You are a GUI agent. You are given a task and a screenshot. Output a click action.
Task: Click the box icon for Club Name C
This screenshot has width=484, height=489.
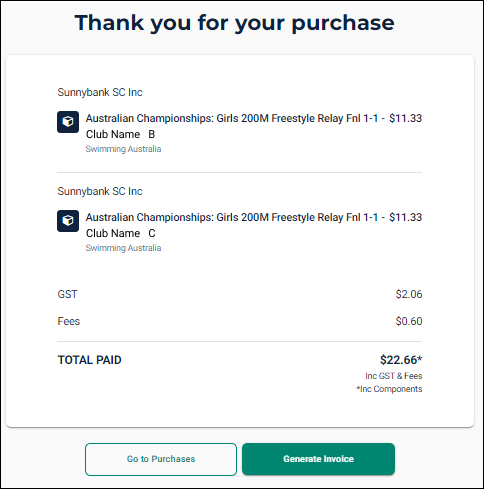(x=68, y=221)
